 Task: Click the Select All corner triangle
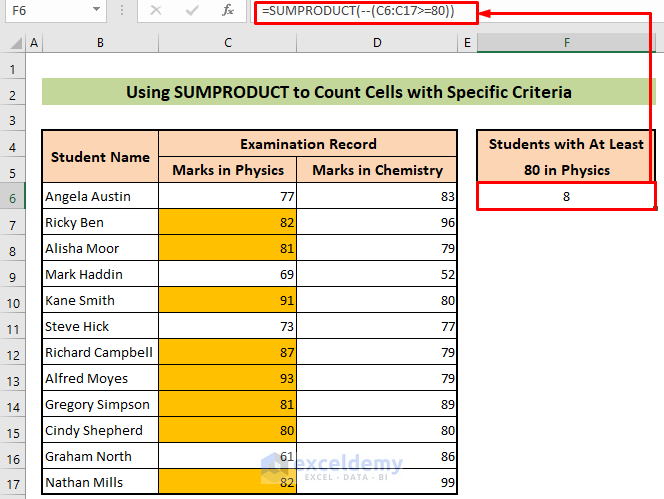click(x=16, y=43)
